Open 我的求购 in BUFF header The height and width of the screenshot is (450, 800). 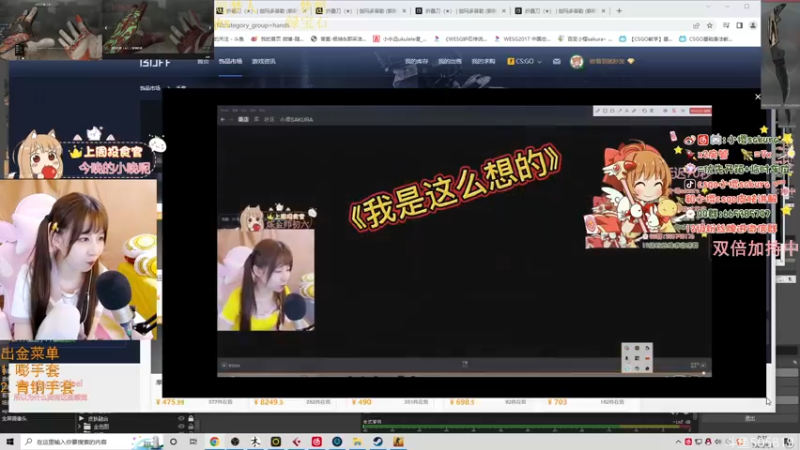483,61
